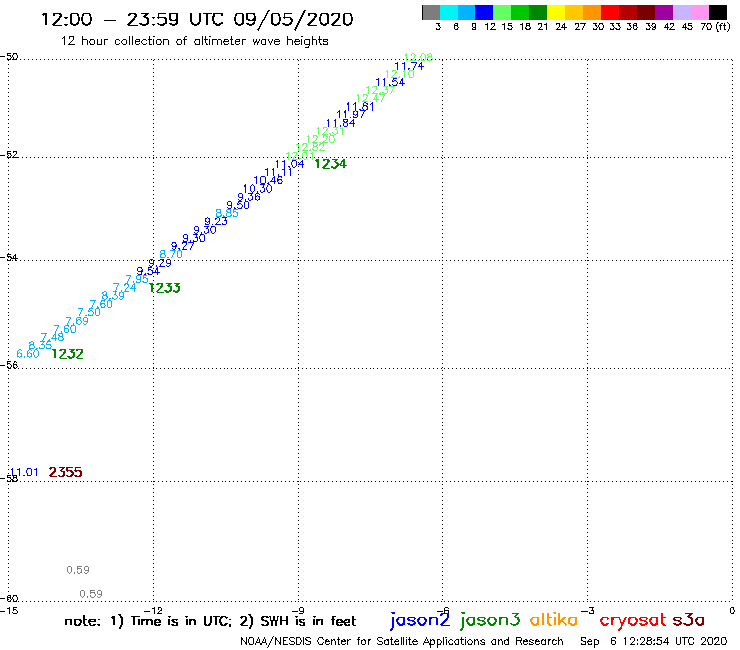
Task: Click the 'jason2' satellite legend label
Action: [420, 620]
